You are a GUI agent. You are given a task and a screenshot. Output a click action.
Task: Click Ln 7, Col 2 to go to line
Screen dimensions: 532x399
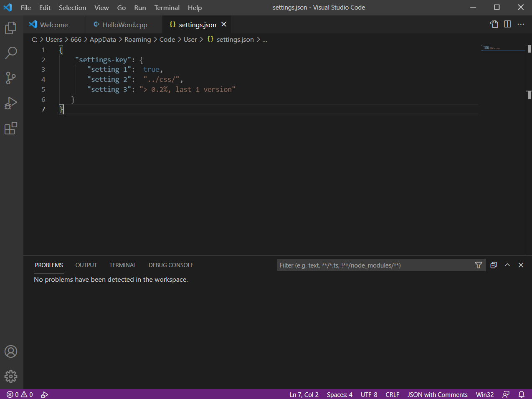pos(304,394)
